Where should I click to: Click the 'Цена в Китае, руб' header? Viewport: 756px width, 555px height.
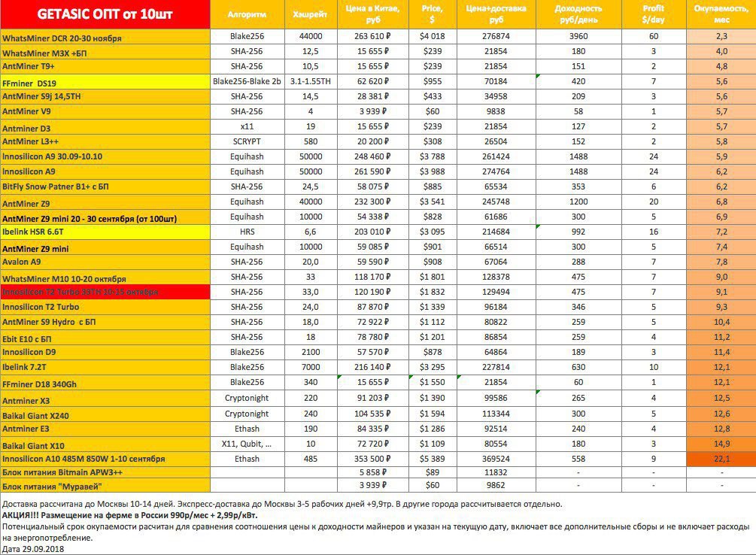tap(372, 14)
